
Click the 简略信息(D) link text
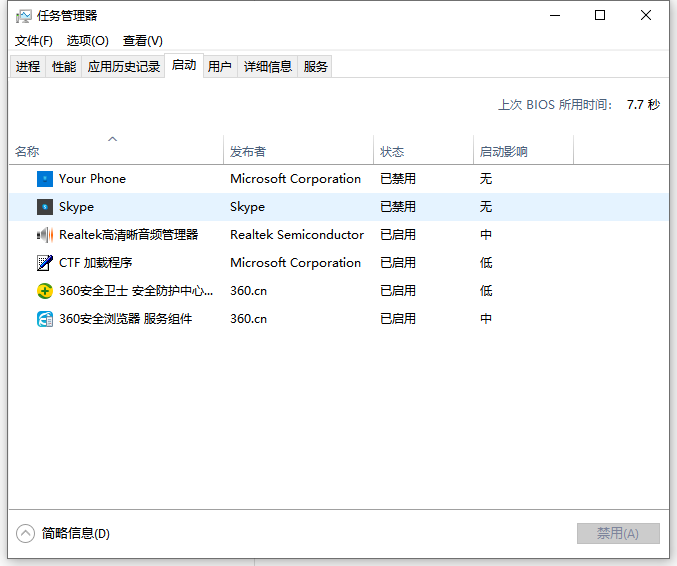tap(76, 534)
